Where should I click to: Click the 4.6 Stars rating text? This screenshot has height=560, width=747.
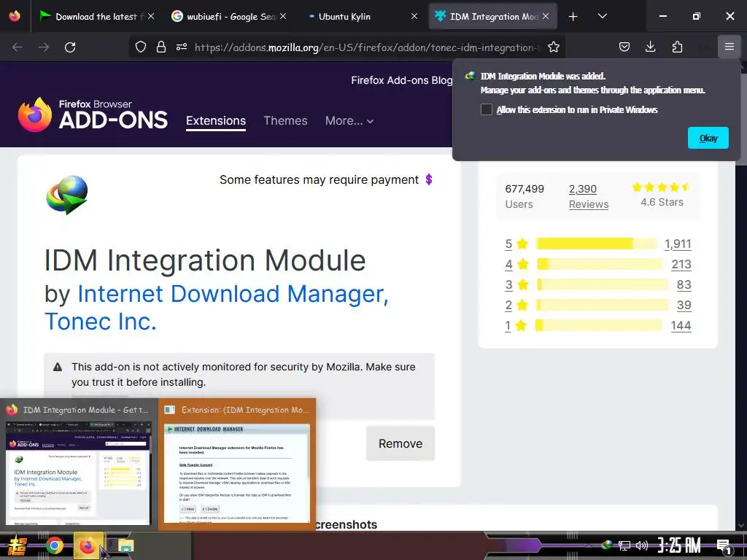(662, 202)
